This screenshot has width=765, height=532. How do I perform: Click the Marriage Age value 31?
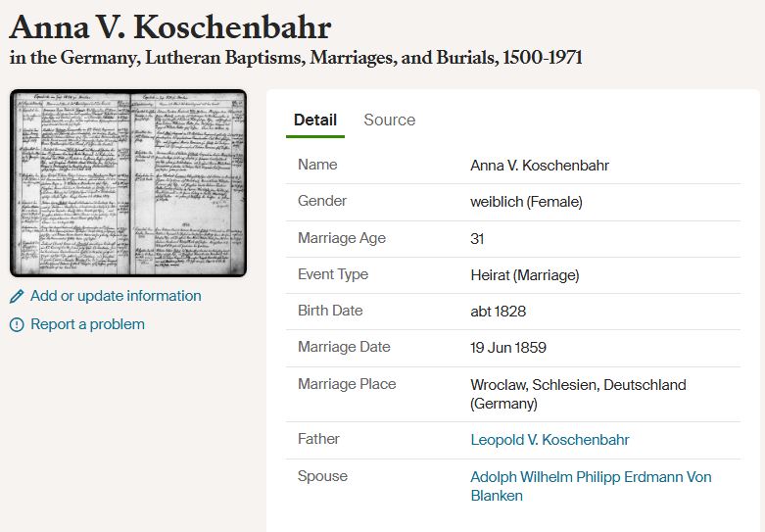[478, 239]
